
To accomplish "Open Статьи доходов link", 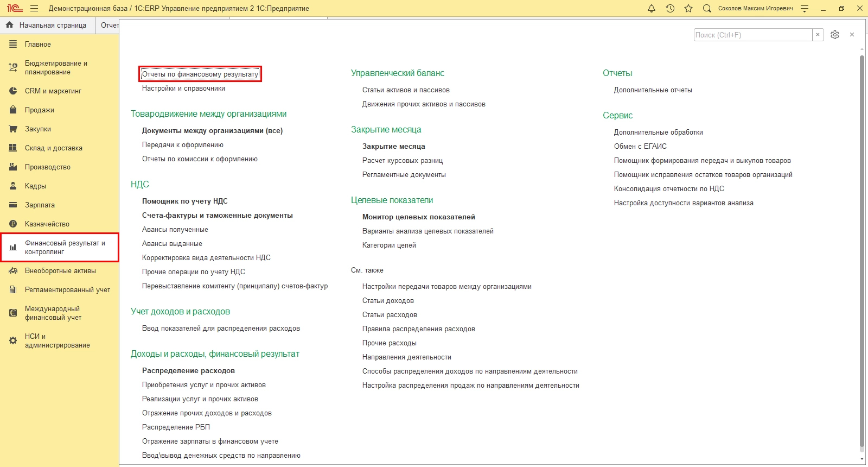I will (388, 301).
